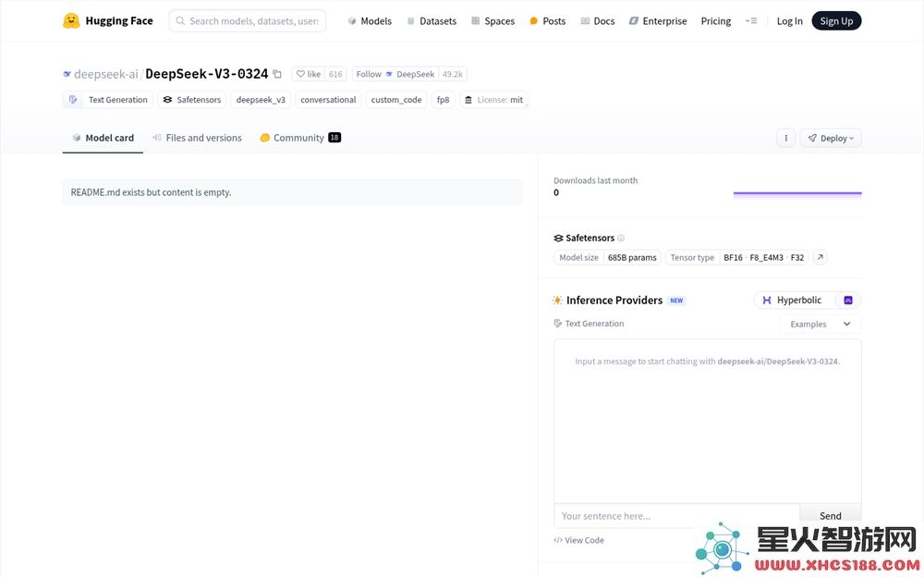This screenshot has height=577, width=924.
Task: Click the tensor type BF16 F8_E4M3 F32 badge
Action: (736, 258)
